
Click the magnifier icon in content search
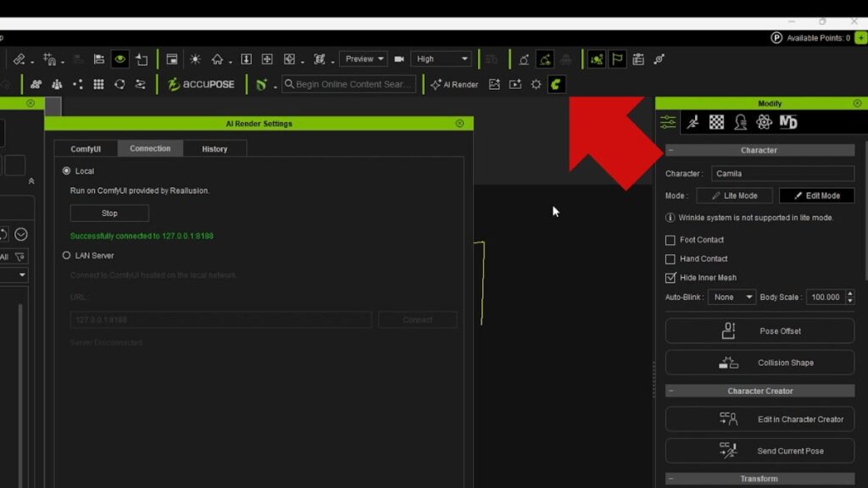pos(289,84)
